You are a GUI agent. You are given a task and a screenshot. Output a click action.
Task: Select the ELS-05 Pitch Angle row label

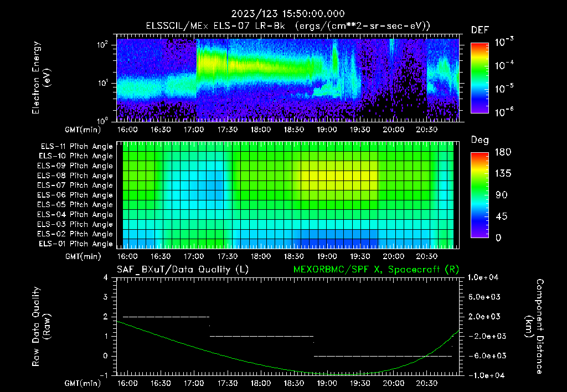[x=75, y=205]
